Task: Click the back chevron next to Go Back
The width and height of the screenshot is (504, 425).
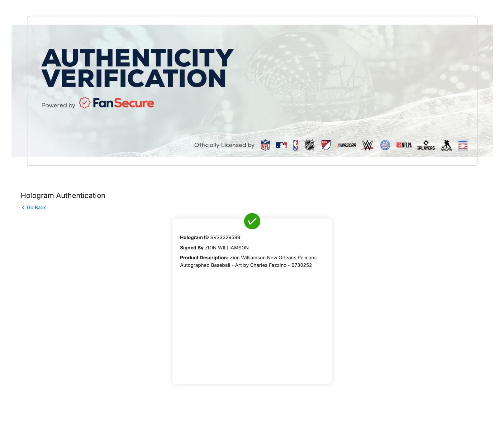Action: 23,207
